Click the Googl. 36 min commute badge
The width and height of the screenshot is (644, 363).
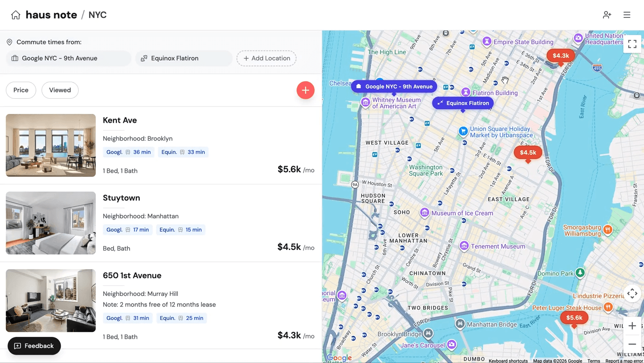[x=129, y=152]
